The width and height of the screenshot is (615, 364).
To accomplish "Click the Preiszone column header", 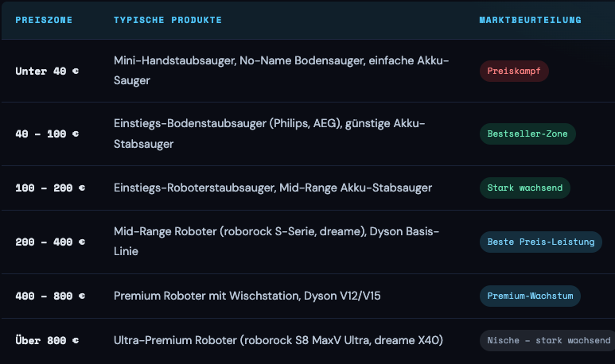I will pos(44,20).
